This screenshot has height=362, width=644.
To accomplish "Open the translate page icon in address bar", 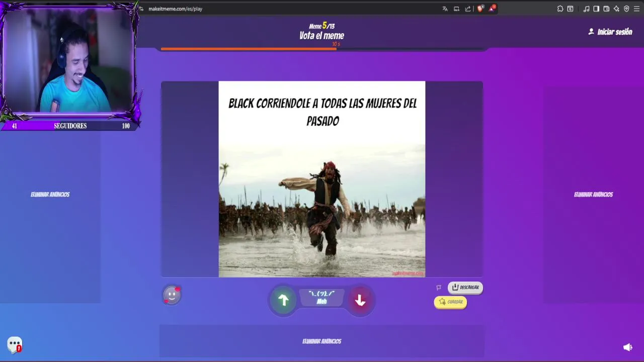I will coord(445,9).
